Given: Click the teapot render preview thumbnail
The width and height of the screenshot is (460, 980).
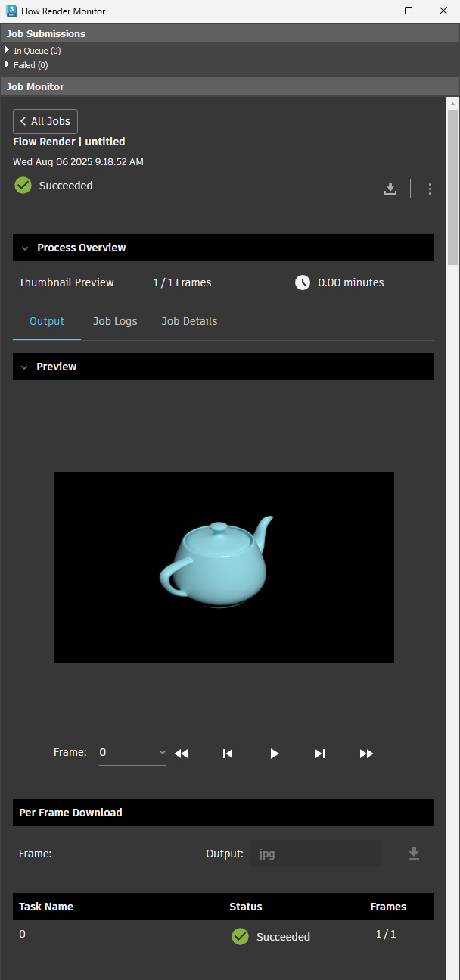Looking at the screenshot, I should click(x=224, y=567).
